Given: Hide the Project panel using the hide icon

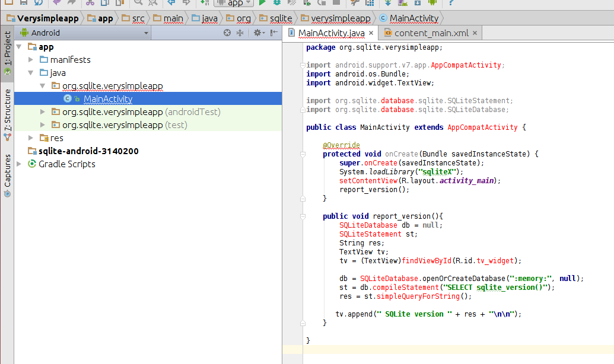Looking at the screenshot, I should click(272, 33).
